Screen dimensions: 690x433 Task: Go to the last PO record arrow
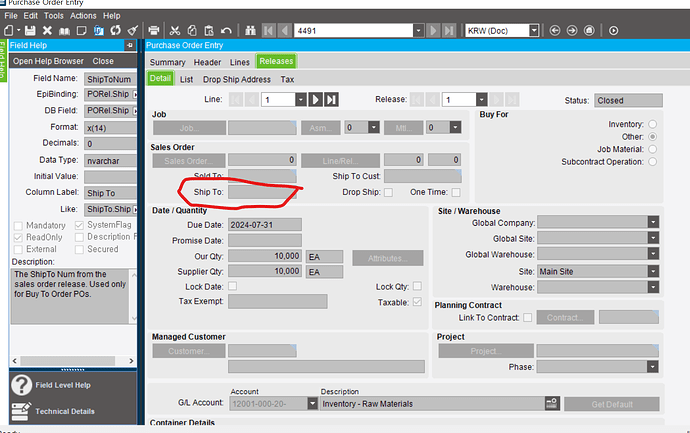449,30
